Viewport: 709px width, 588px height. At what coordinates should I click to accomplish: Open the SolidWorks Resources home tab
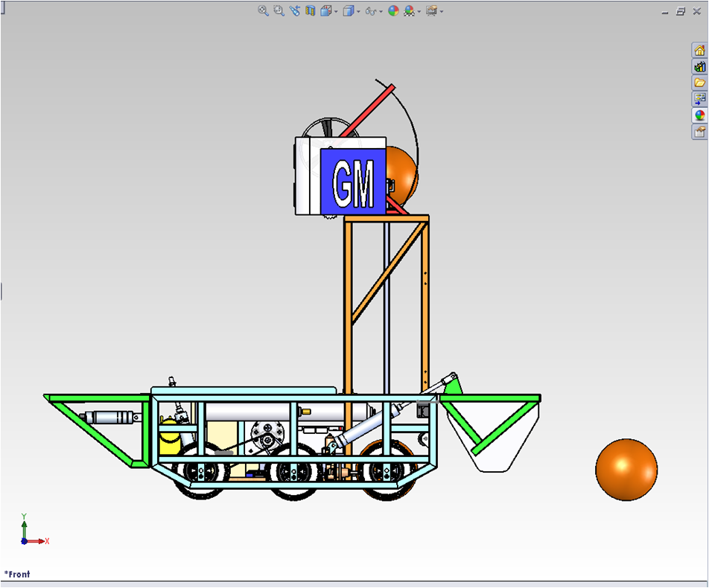[x=699, y=50]
